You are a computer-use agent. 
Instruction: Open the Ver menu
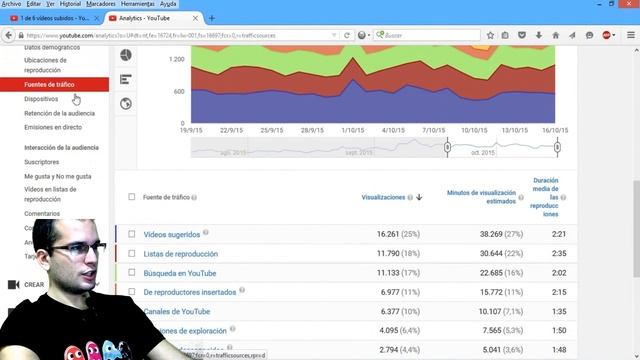[x=50, y=4]
